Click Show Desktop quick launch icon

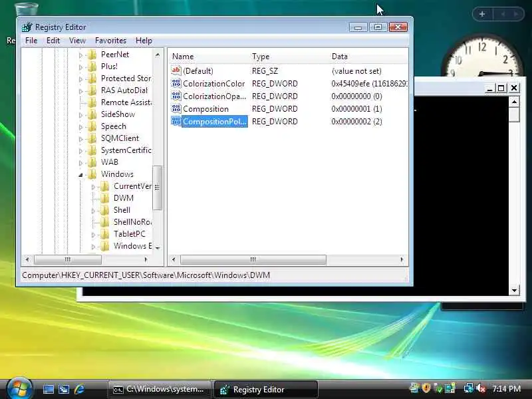[x=48, y=389]
